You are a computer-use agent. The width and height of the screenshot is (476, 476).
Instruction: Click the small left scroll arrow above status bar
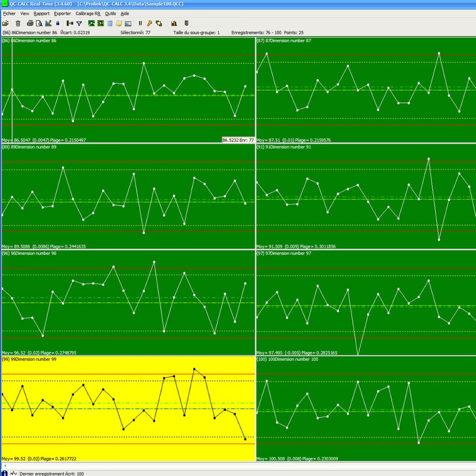[x=5, y=466]
